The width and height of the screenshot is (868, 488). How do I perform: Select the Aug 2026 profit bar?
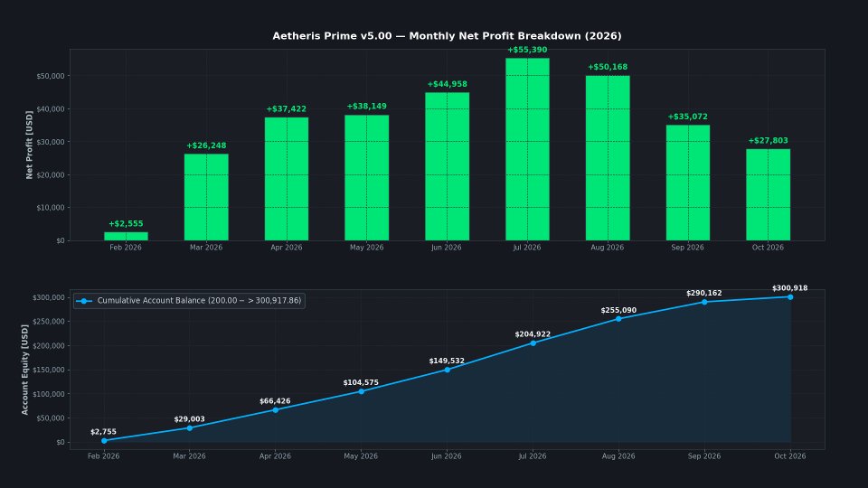pyautogui.click(x=608, y=158)
